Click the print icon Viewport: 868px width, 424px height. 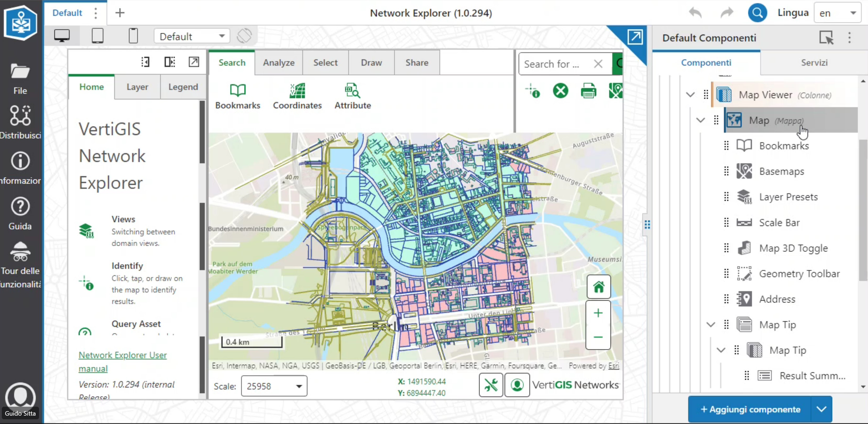point(588,91)
